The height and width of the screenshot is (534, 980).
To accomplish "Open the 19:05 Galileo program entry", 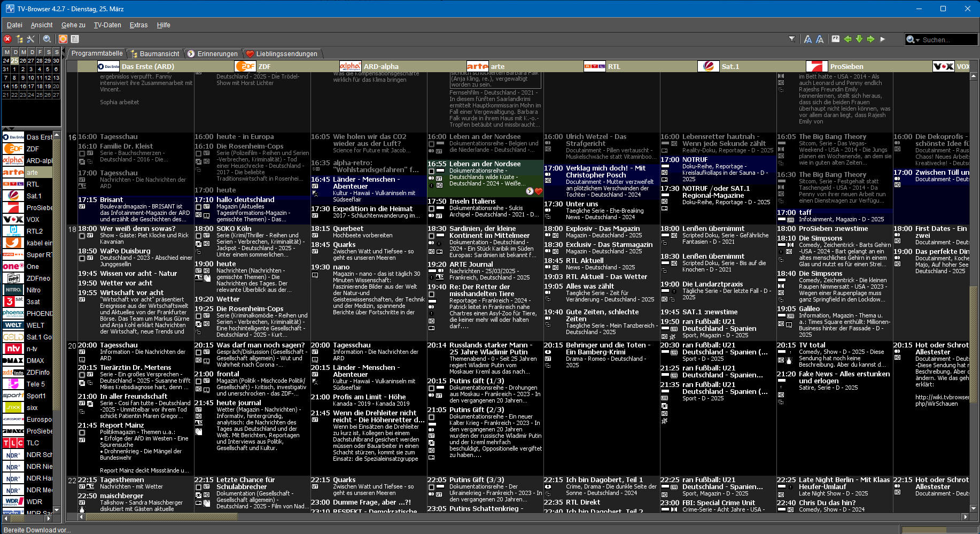I will [x=835, y=322].
